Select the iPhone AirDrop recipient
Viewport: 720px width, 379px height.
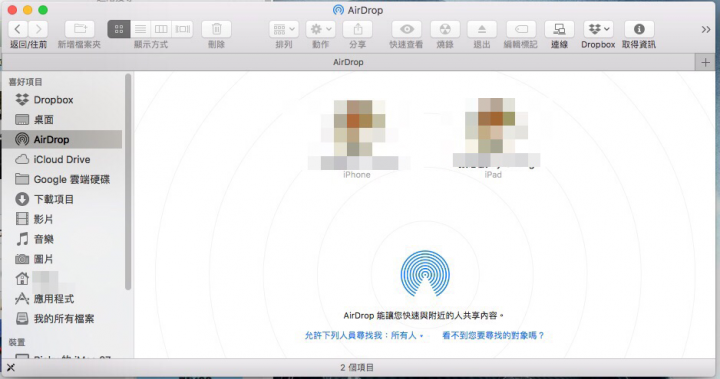356,139
